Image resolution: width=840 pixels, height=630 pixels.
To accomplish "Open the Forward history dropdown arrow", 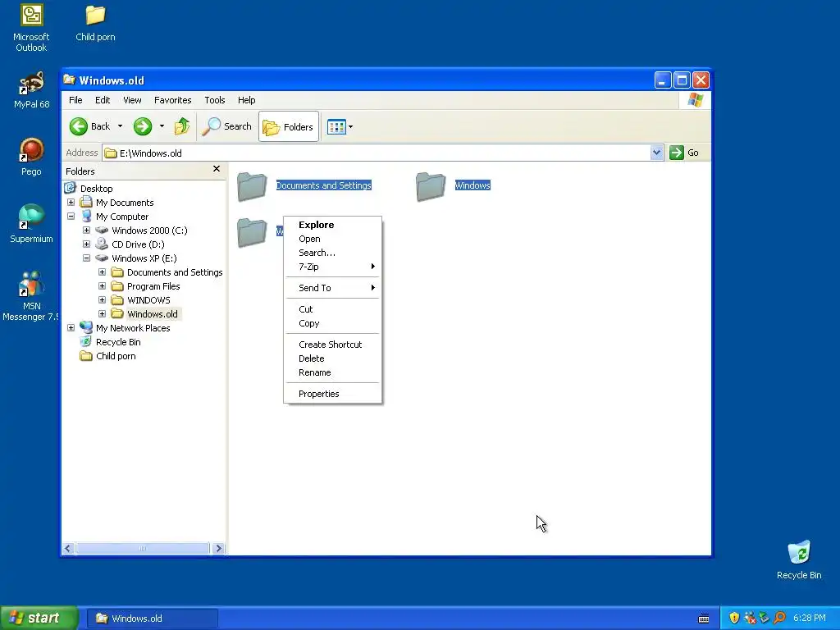I will [x=162, y=126].
